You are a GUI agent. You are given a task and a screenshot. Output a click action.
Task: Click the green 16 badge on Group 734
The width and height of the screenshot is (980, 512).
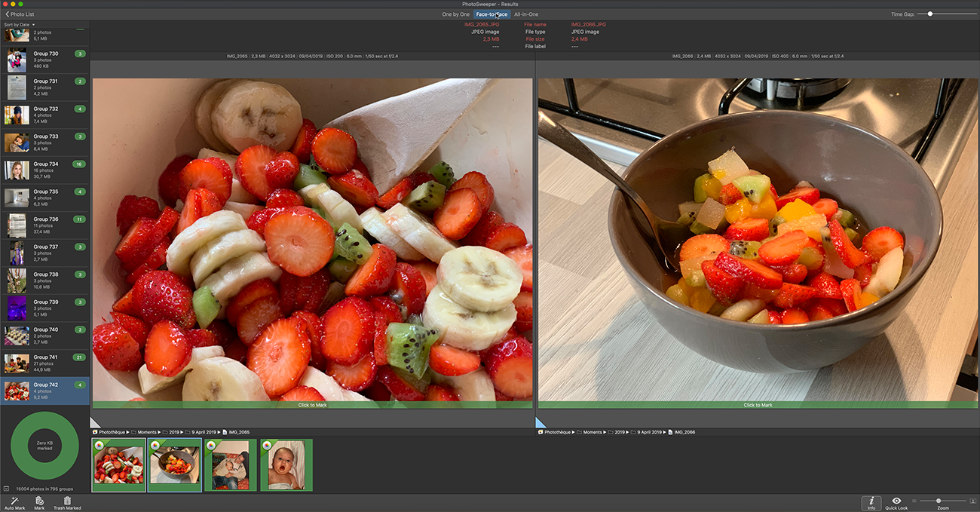point(78,164)
